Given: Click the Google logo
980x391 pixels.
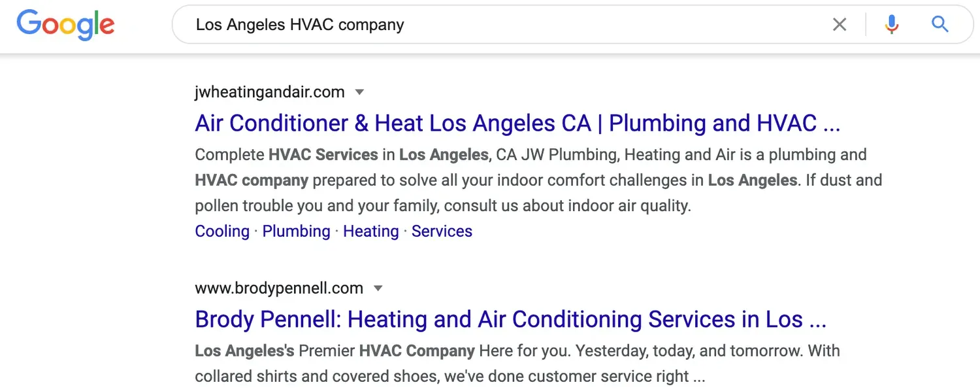Looking at the screenshot, I should coord(65,25).
